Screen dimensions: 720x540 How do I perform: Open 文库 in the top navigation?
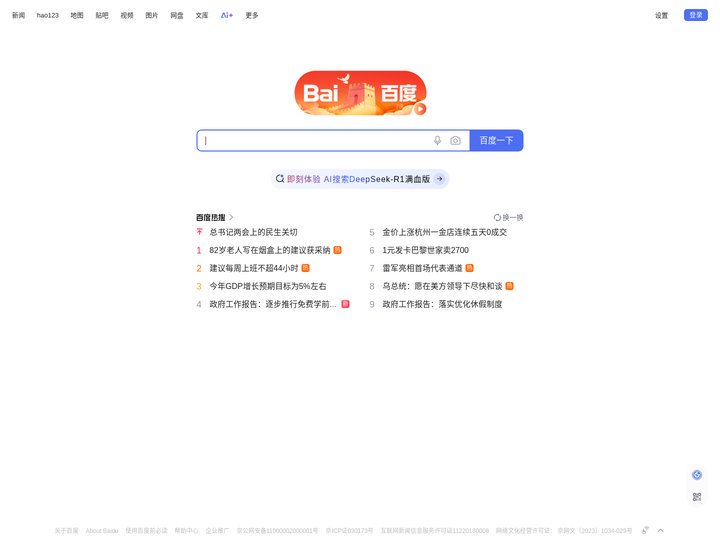[202, 15]
